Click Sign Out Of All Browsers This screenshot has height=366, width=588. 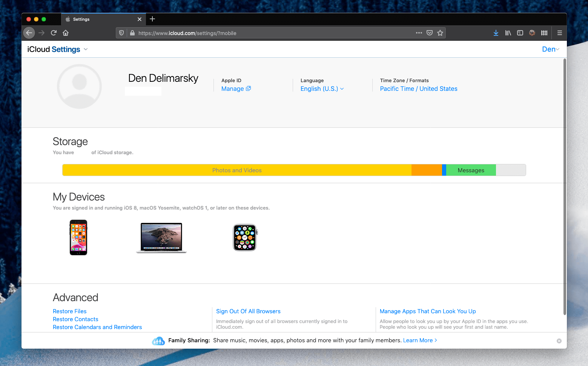248,311
